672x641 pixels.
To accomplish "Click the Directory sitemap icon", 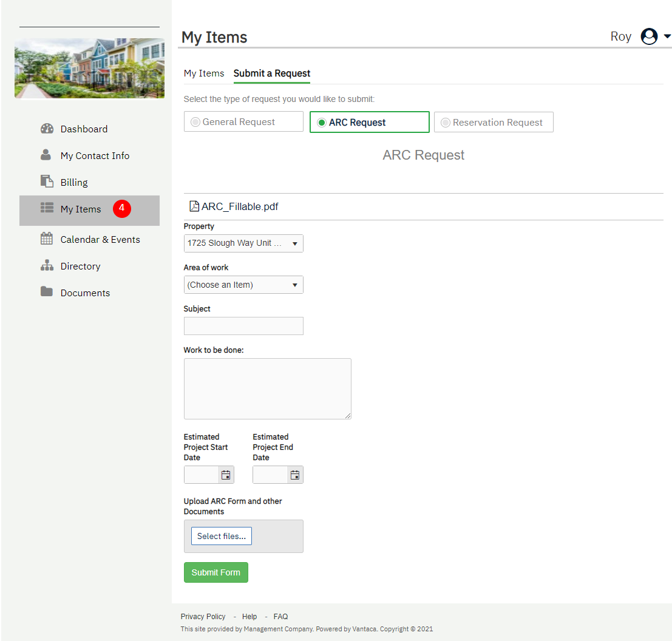I will point(47,266).
